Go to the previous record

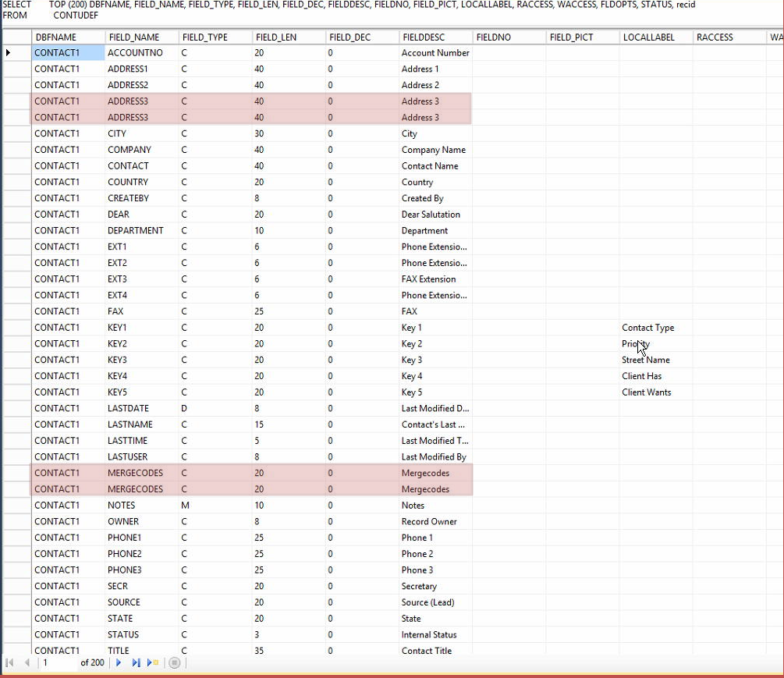pos(27,662)
